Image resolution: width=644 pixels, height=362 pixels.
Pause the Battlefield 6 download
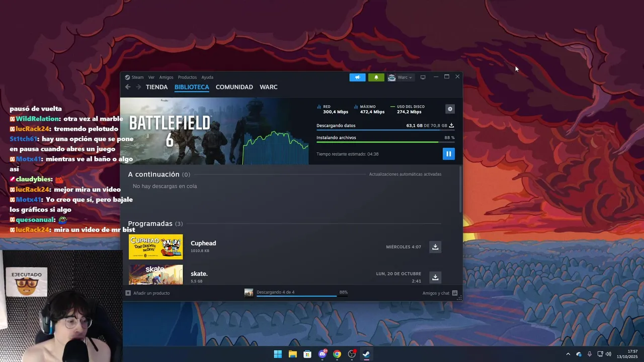pyautogui.click(x=448, y=154)
